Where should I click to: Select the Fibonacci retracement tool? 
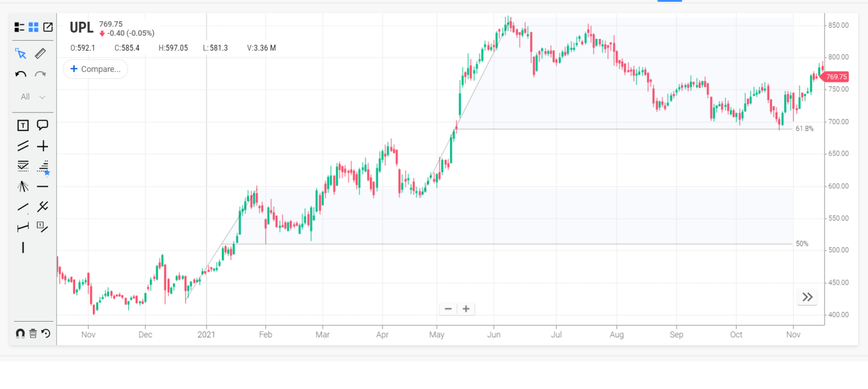tap(22, 166)
